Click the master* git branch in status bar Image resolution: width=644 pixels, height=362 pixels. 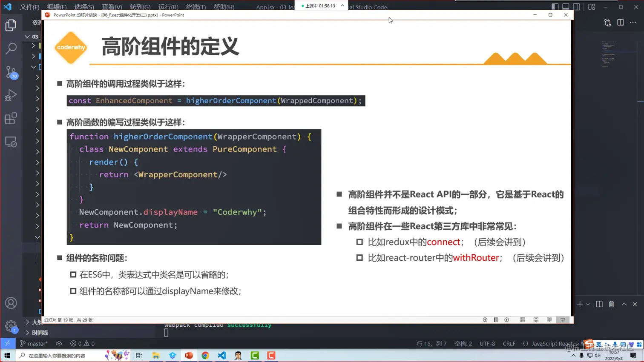tap(34, 343)
